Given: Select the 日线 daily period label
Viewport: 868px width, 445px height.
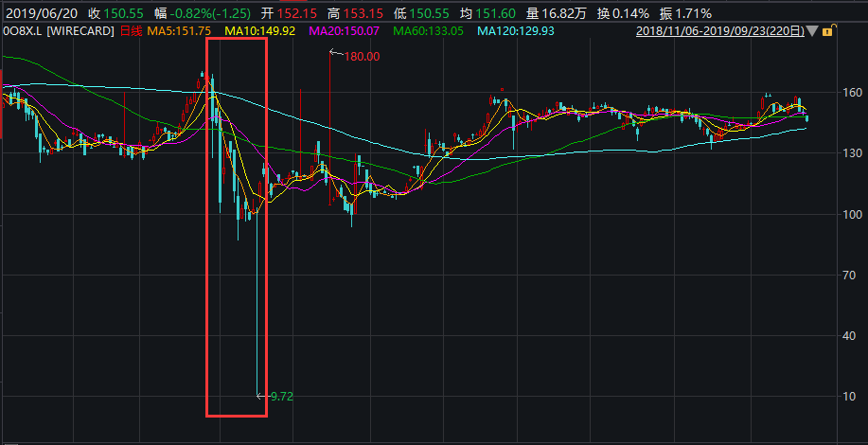Looking at the screenshot, I should tap(129, 32).
